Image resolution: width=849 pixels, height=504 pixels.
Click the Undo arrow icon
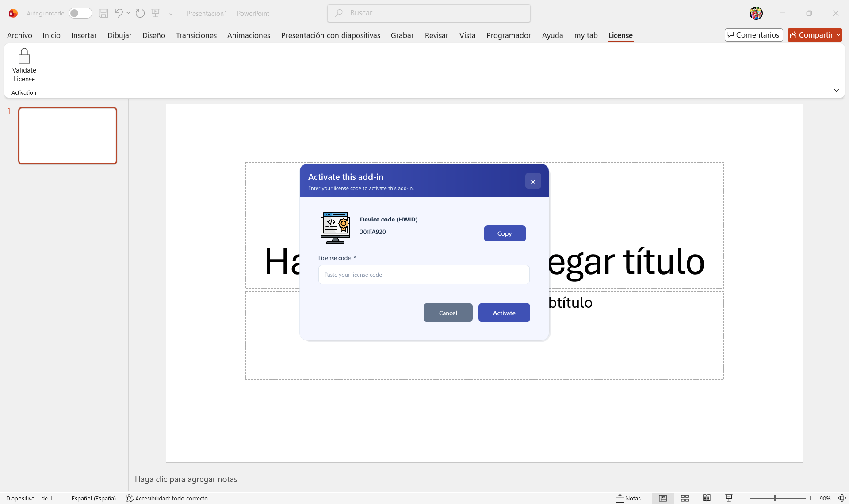pyautogui.click(x=119, y=13)
